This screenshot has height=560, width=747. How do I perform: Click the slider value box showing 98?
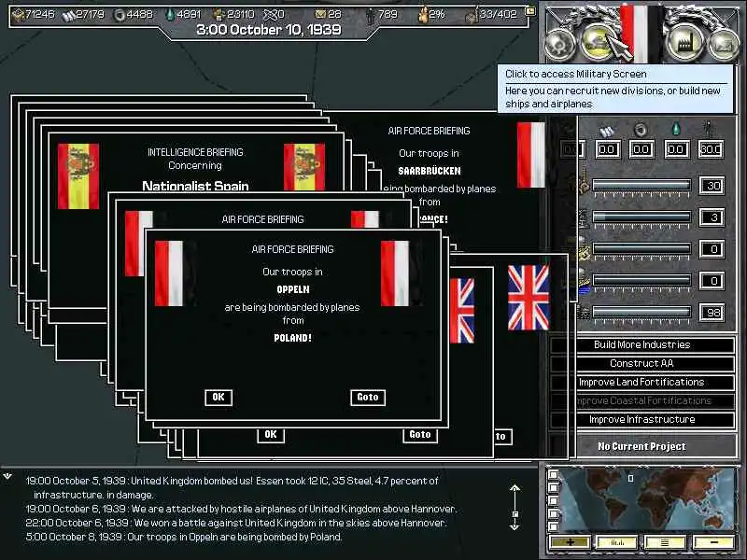(712, 313)
